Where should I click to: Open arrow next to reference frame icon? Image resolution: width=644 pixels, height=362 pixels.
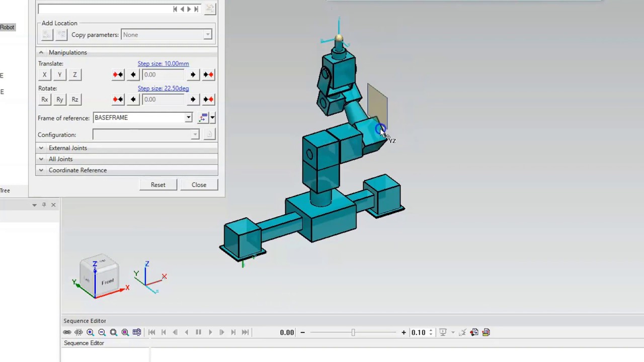[212, 118]
